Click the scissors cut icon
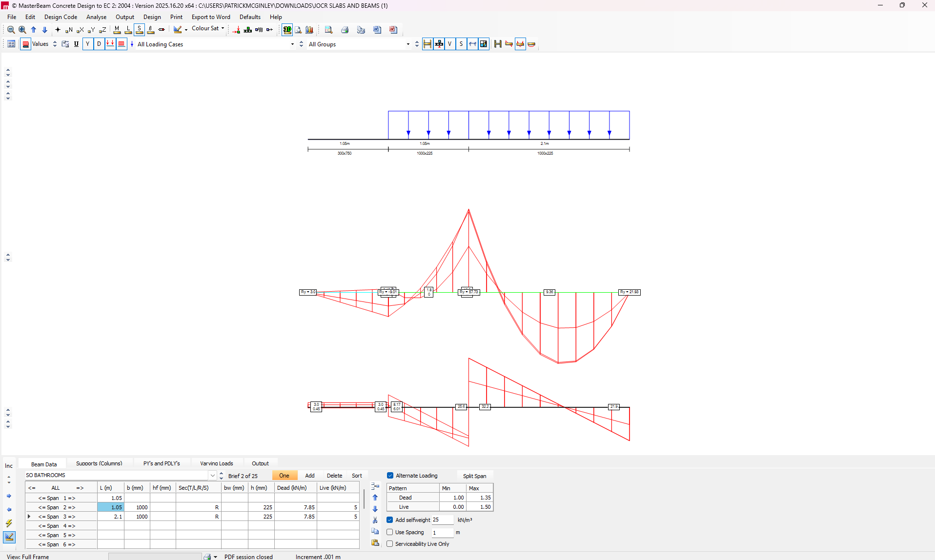This screenshot has width=935, height=560. tap(375, 520)
